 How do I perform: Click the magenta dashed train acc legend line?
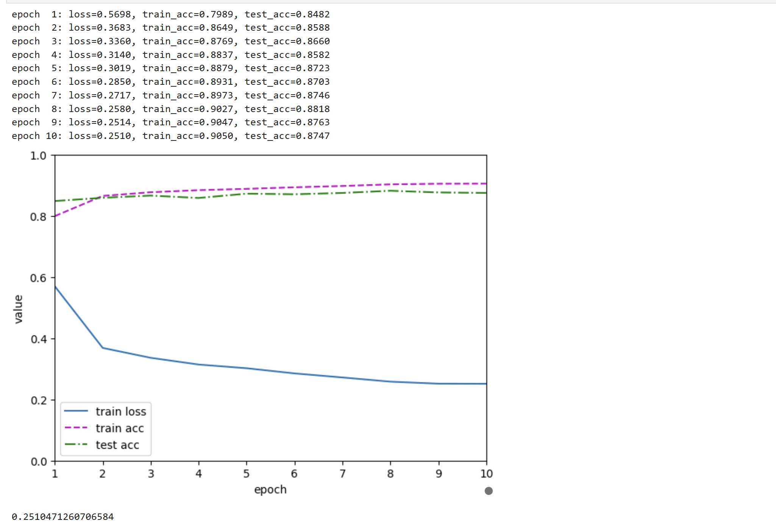[76, 427]
